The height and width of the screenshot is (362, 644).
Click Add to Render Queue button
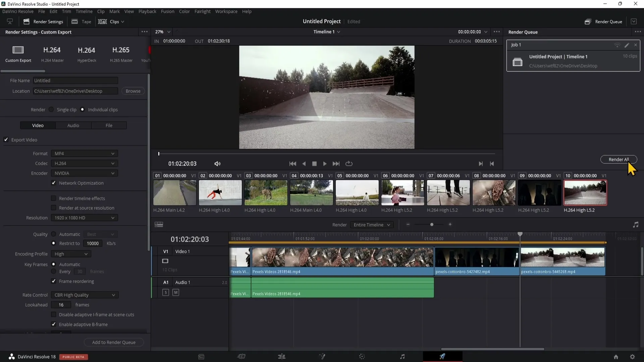(114, 342)
